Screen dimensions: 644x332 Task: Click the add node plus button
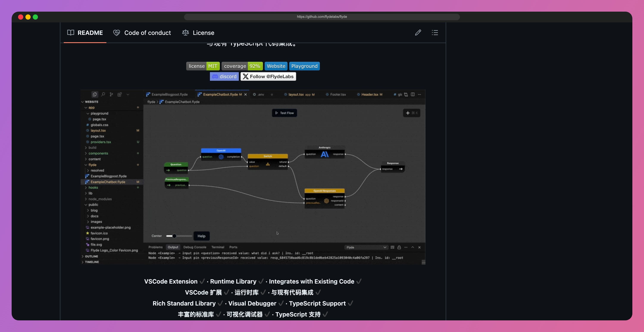411,113
